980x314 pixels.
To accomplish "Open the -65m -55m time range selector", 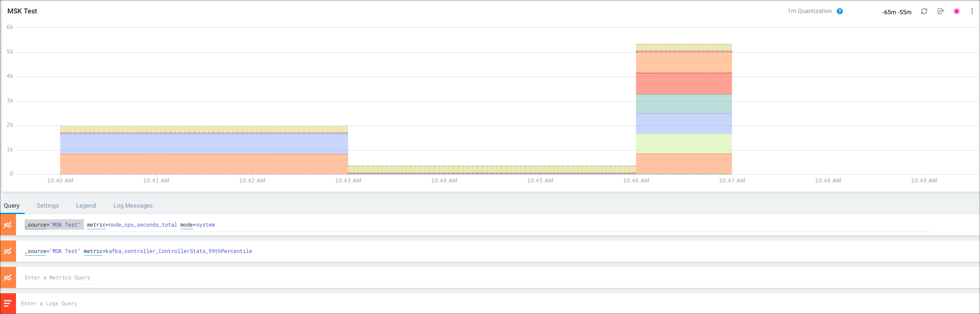I will click(896, 12).
